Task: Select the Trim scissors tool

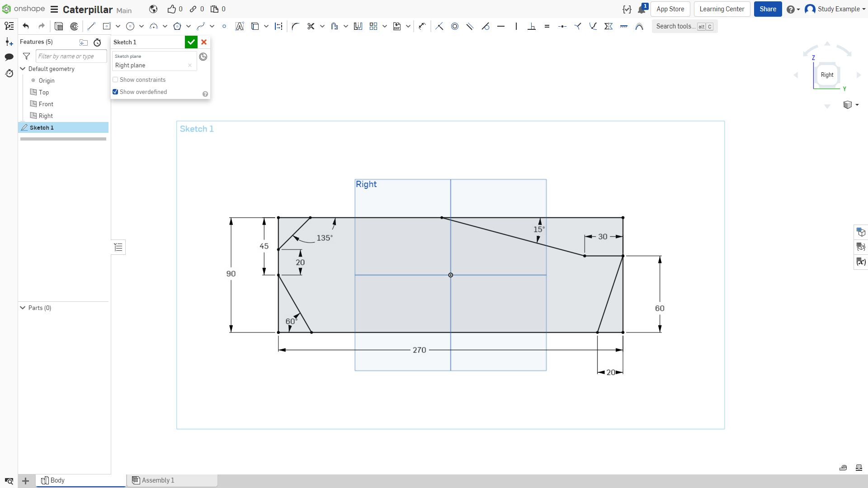Action: (x=311, y=26)
